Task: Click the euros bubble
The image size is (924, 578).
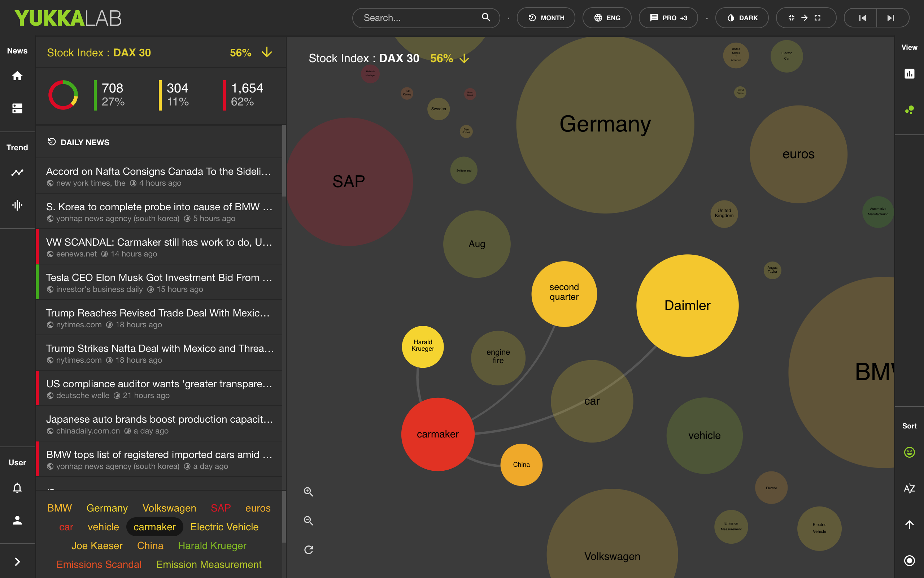Action: 798,154
